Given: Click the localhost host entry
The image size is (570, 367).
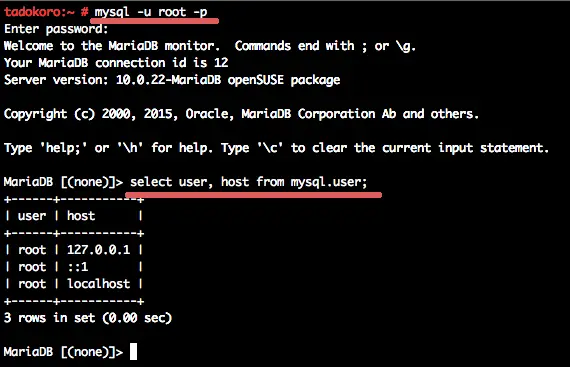Looking at the screenshot, I should click(99, 283).
